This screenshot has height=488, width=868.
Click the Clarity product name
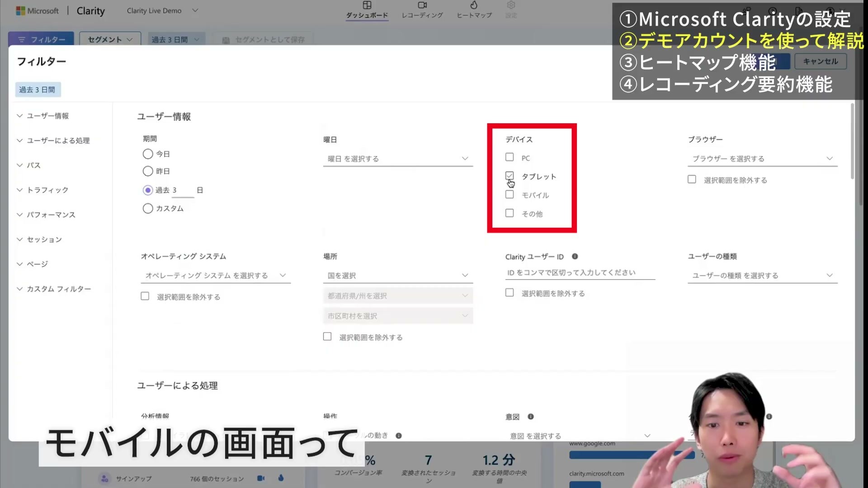[90, 10]
